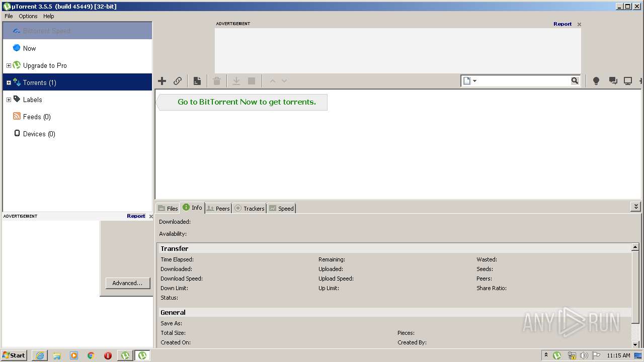The width and height of the screenshot is (644, 362).
Task: Click Report link on top advertisement
Action: pos(562,24)
